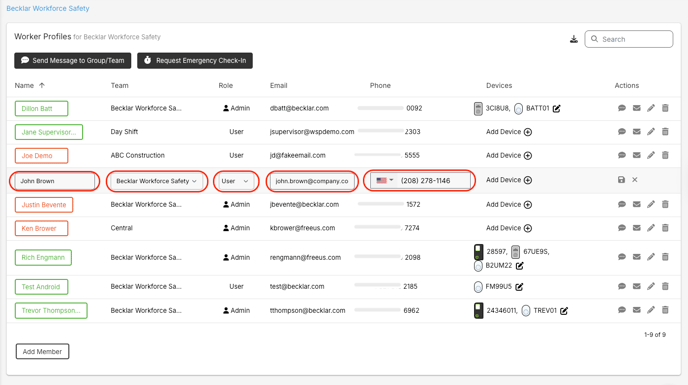Open chat for Justin Bevente
The image size is (688, 385).
(622, 204)
